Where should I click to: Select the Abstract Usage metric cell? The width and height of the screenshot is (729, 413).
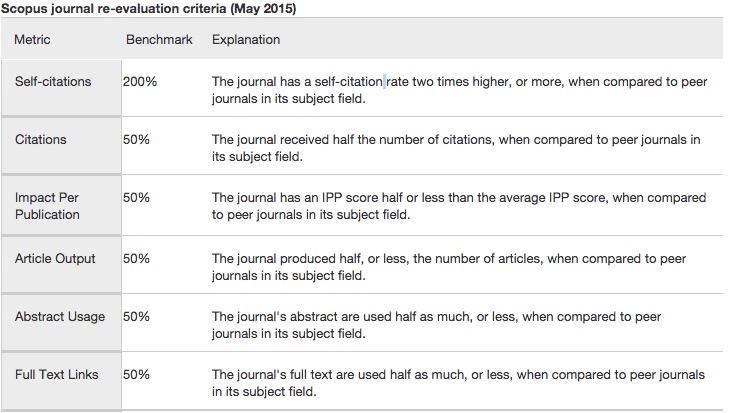(x=59, y=317)
